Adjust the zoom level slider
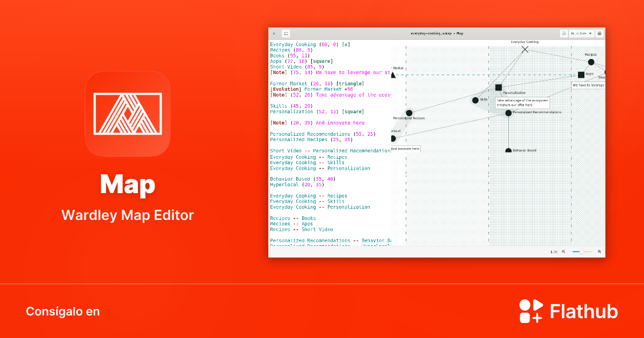644x338 pixels. [581, 251]
